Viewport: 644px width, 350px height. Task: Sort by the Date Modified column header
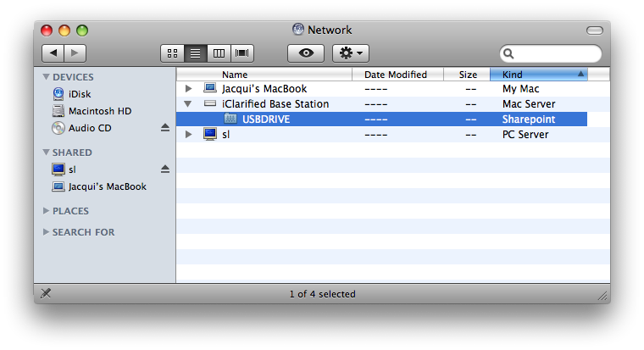click(x=395, y=75)
